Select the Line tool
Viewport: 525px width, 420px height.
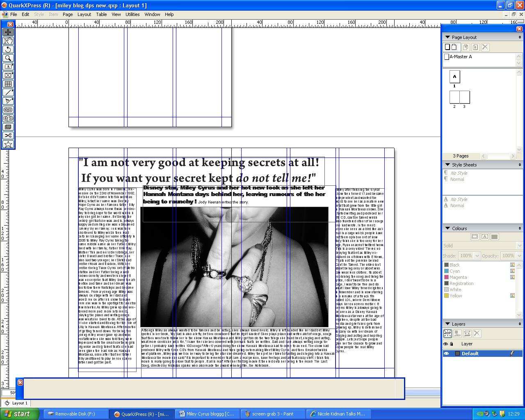[x=8, y=92]
